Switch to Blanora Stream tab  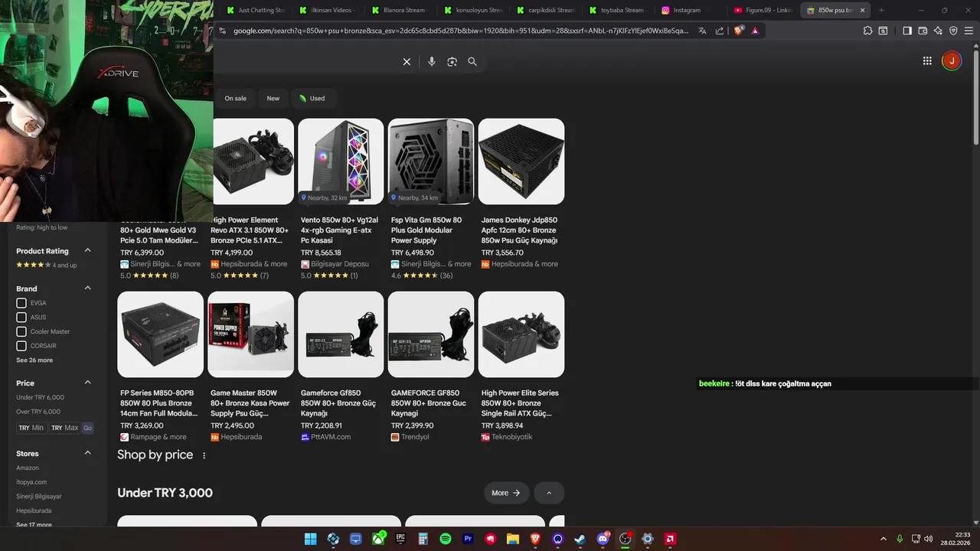click(x=400, y=10)
